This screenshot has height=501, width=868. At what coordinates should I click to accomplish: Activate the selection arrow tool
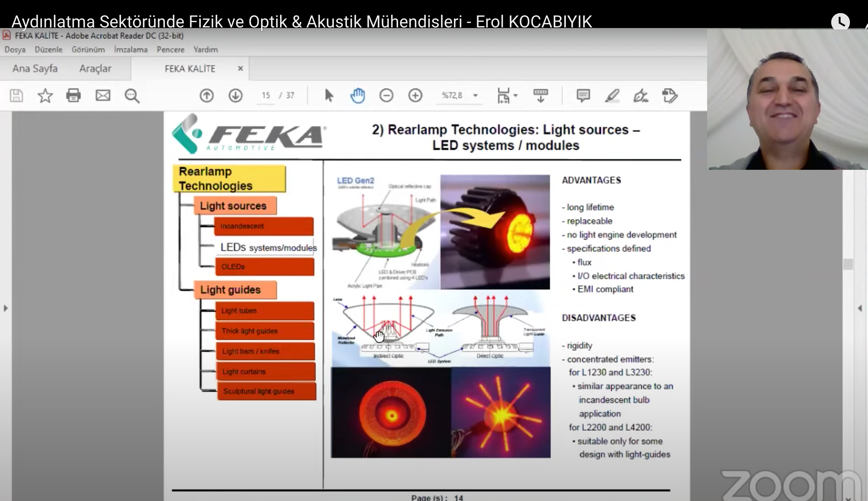pos(329,95)
